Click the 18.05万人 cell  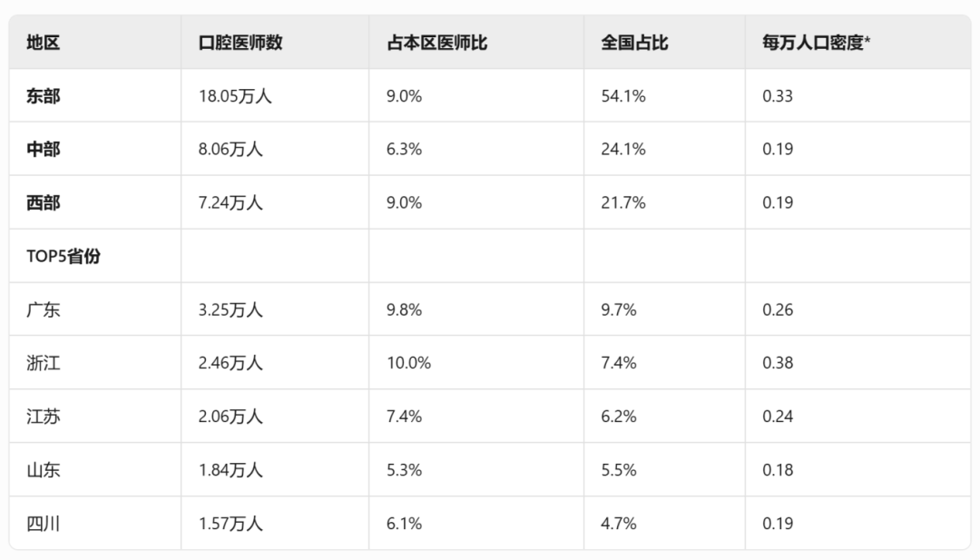(235, 96)
